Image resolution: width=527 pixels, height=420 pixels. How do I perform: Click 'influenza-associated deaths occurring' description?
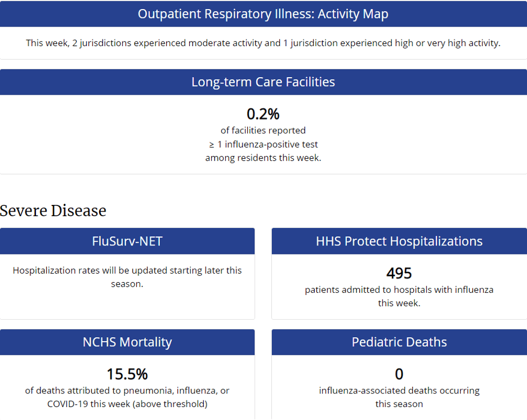tap(399, 391)
